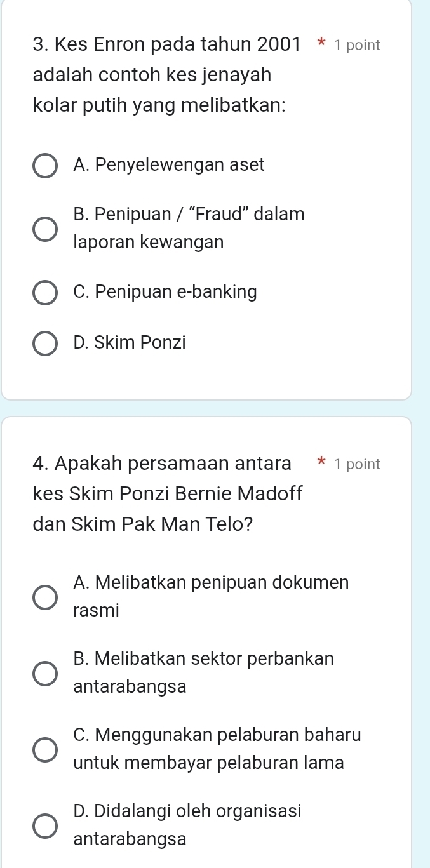Click the "D. Didalangi oleh organisasi" label text

coord(187,811)
